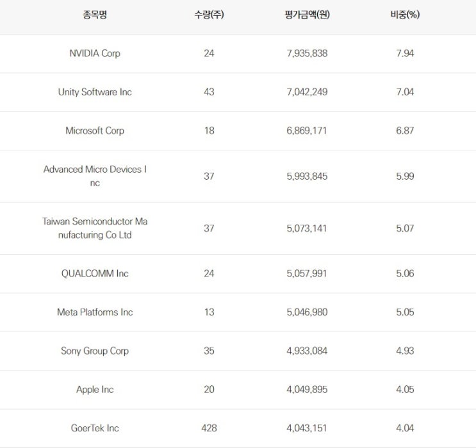The width and height of the screenshot is (476, 448).
Task: Click Meta valuation 5,046,980
Action: click(308, 312)
